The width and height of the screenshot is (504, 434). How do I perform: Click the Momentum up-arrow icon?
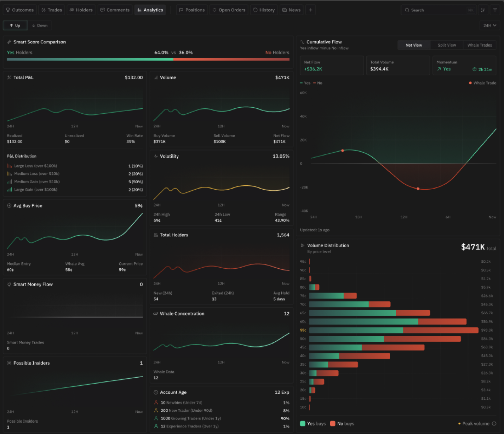(x=439, y=69)
